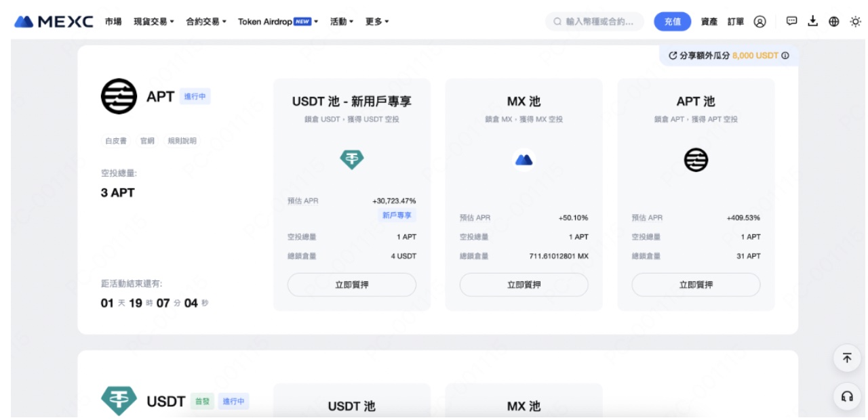Open the messages chat icon in header
The width and height of the screenshot is (868, 420).
click(x=792, y=21)
